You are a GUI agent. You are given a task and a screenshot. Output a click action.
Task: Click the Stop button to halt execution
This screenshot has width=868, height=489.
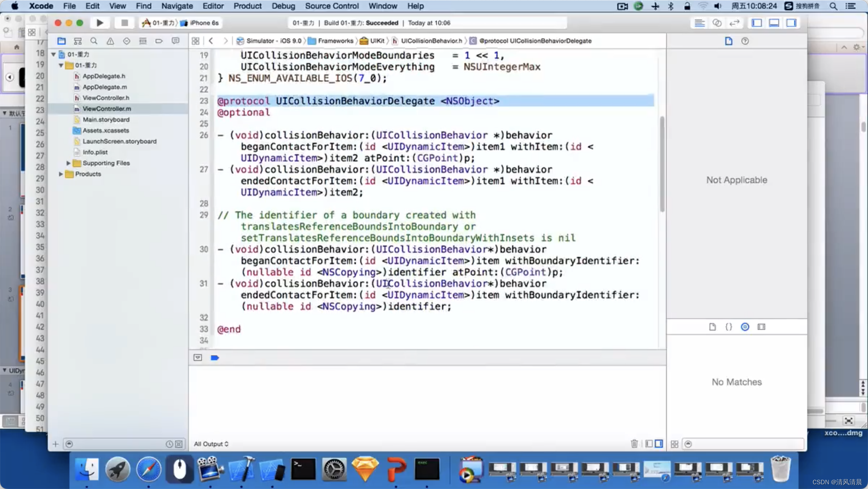point(124,23)
